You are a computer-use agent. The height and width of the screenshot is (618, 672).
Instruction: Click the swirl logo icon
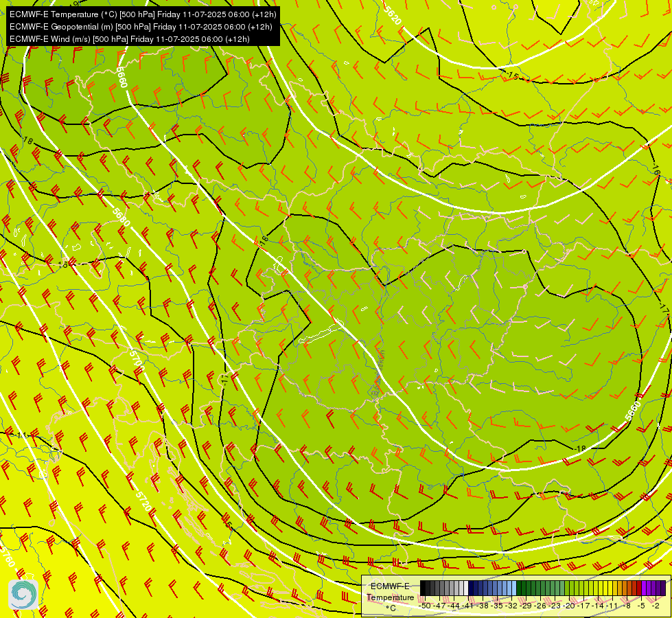(x=23, y=594)
